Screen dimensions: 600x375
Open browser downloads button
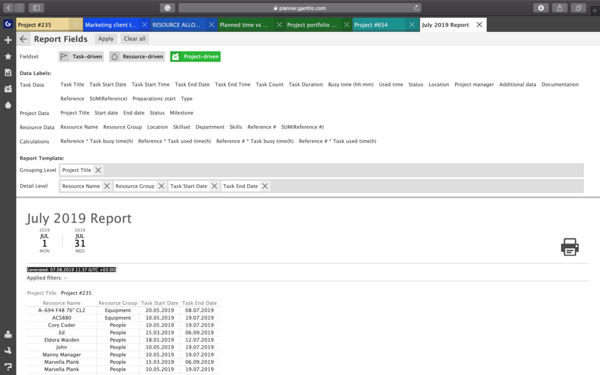(541, 8)
